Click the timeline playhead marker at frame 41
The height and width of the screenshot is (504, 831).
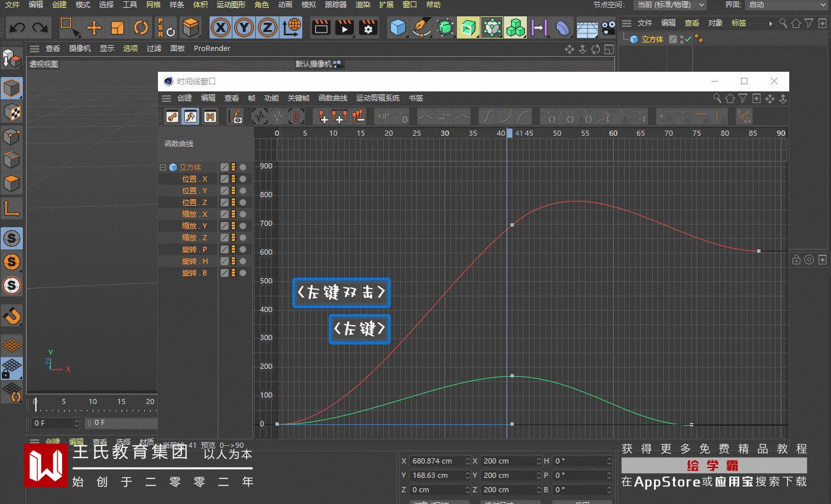coord(509,133)
